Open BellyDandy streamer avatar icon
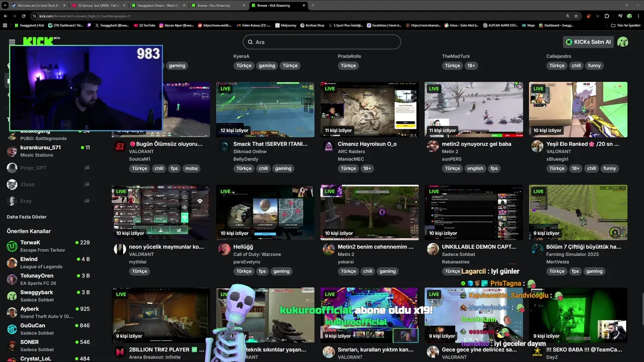 [224, 146]
